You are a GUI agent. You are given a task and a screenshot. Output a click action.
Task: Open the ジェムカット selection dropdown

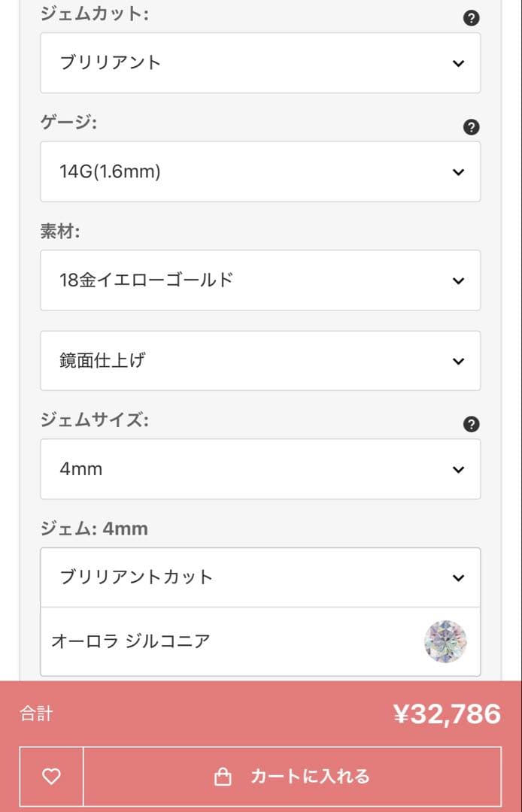[260, 63]
